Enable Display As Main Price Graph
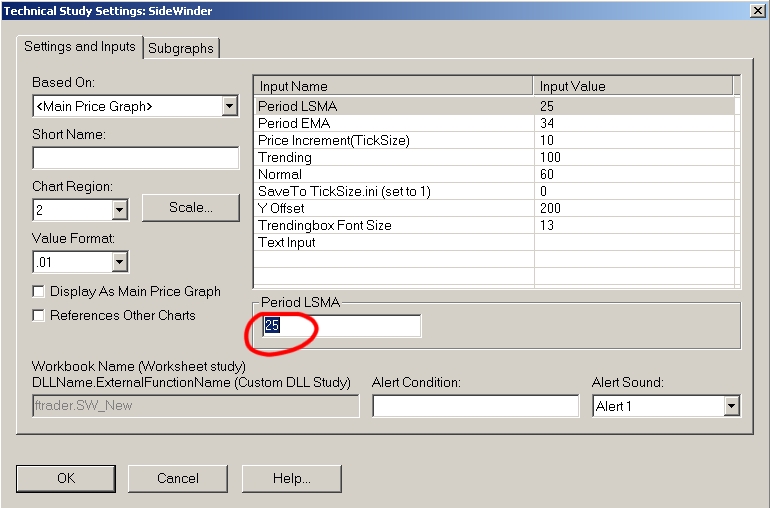Screen dimensions: 770x508 click(x=39, y=291)
